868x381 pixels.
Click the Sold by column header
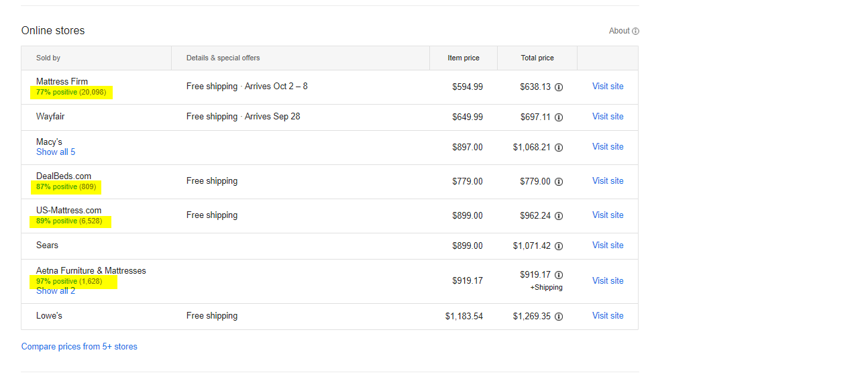tap(48, 58)
